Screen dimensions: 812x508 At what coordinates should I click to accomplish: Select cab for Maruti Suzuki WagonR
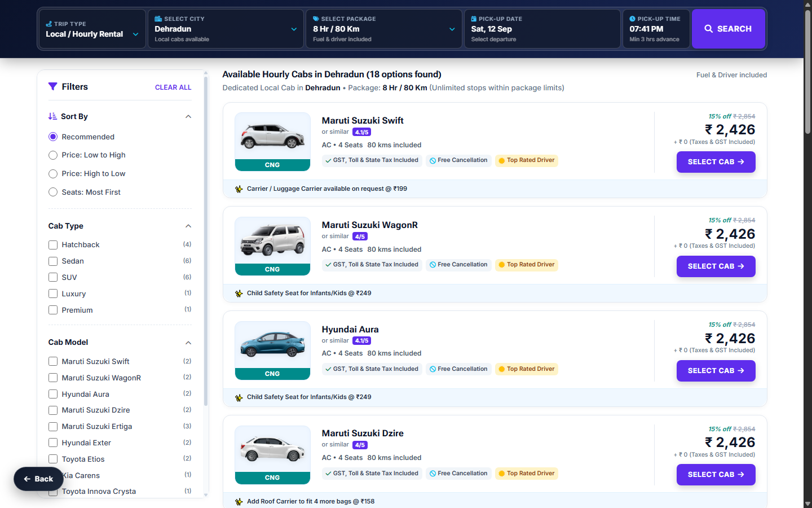tap(716, 266)
